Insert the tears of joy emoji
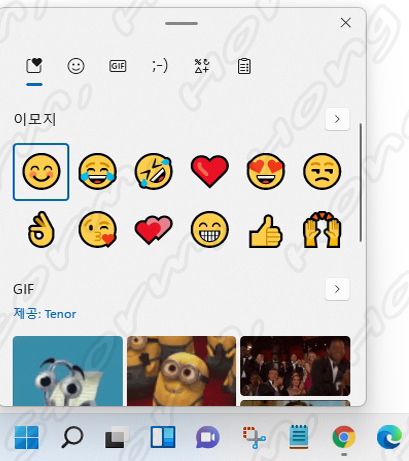The height and width of the screenshot is (461, 409). 97,172
